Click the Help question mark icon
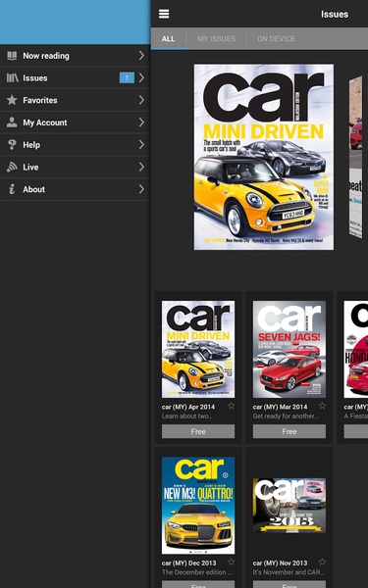Screen dimensions: 368x588 point(12,145)
